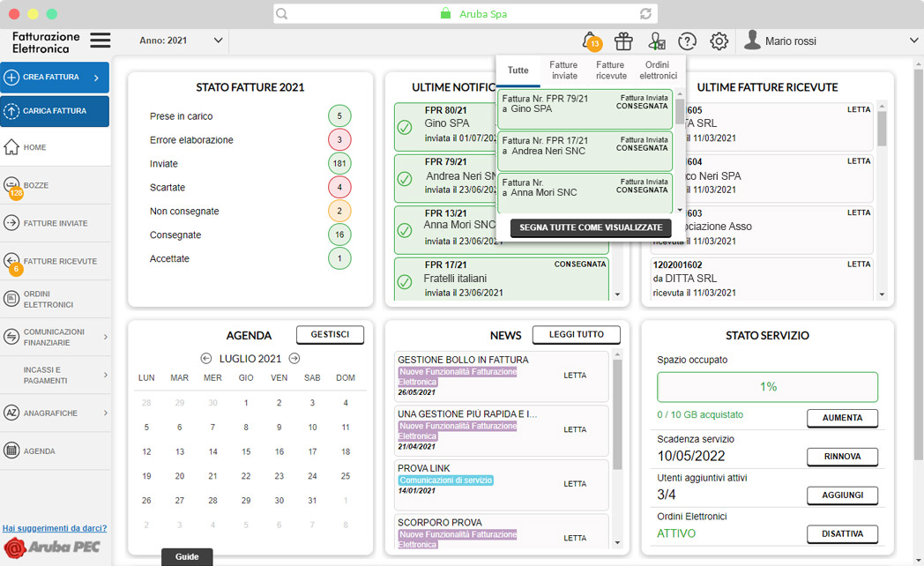
Task: Click the Crea Fattura button
Action: (x=55, y=78)
